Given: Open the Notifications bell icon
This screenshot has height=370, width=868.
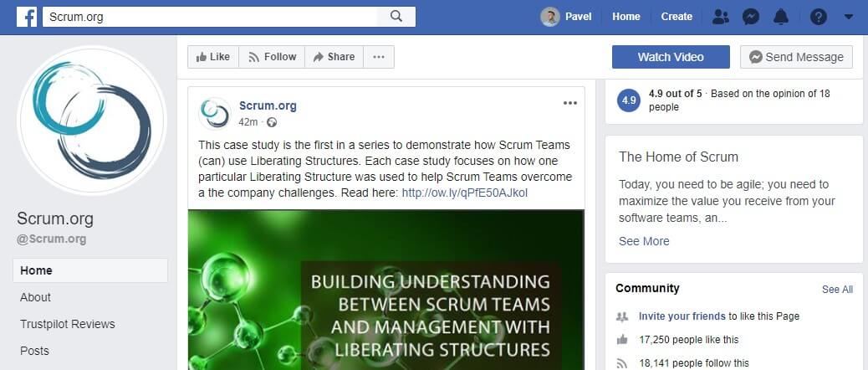Looking at the screenshot, I should coord(780,17).
